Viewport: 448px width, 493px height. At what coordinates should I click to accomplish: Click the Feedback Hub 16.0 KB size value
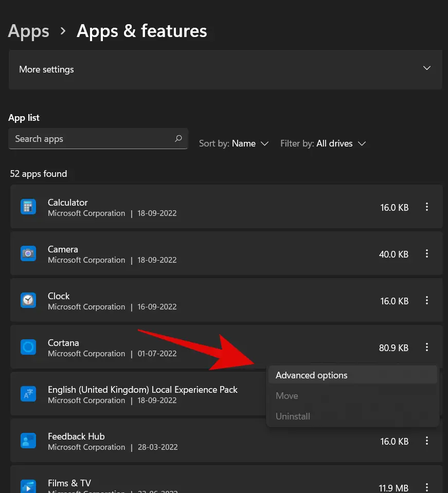tap(394, 442)
